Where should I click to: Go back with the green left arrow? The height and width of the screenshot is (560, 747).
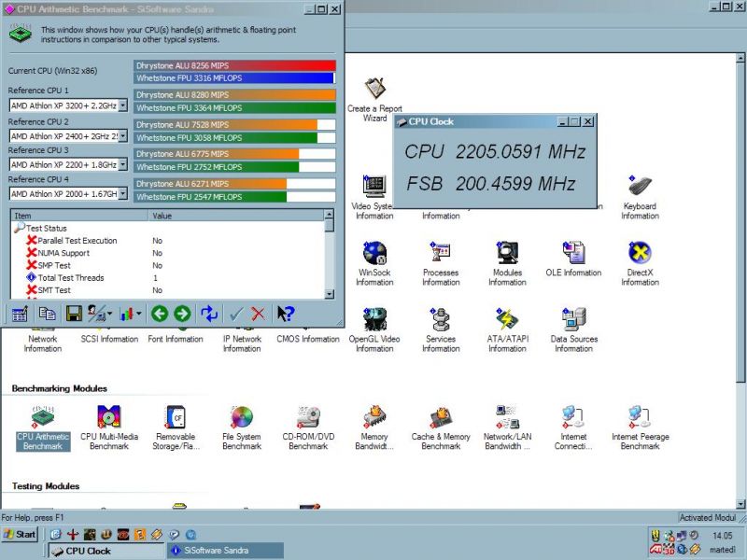pyautogui.click(x=160, y=314)
